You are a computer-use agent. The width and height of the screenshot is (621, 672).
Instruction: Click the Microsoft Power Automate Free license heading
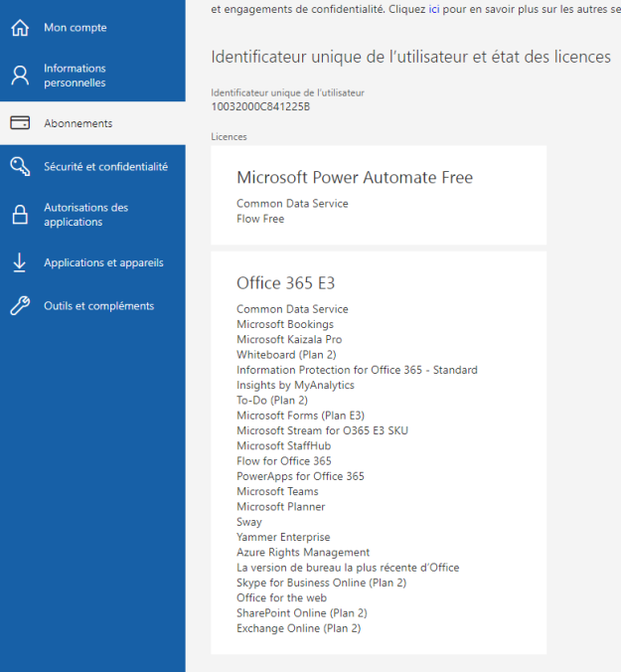(x=354, y=178)
